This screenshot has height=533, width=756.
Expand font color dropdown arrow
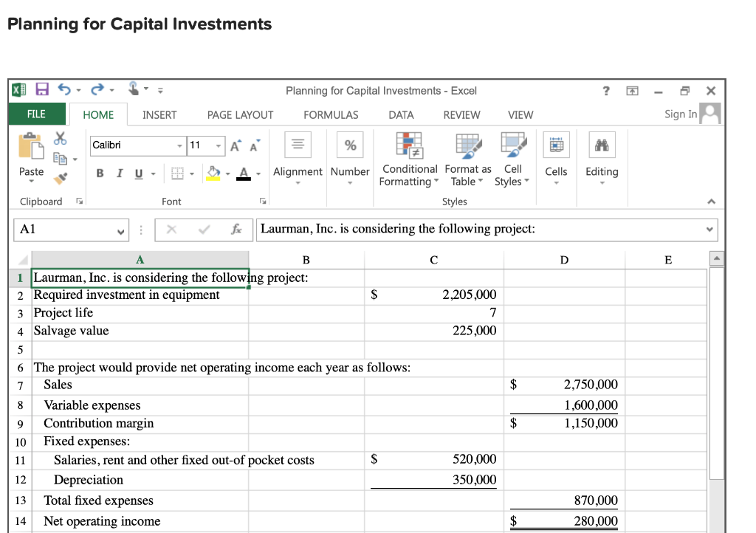[x=258, y=173]
